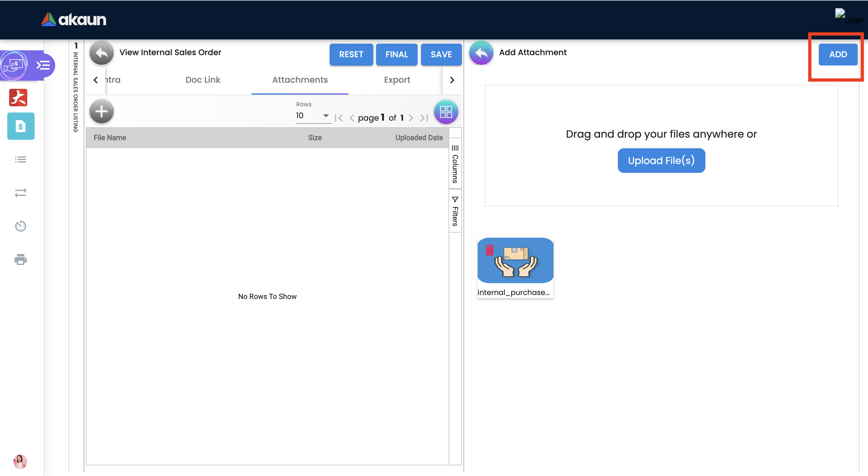This screenshot has height=476, width=868.
Task: Click the purple back arrow near Add Attachment
Action: click(481, 53)
